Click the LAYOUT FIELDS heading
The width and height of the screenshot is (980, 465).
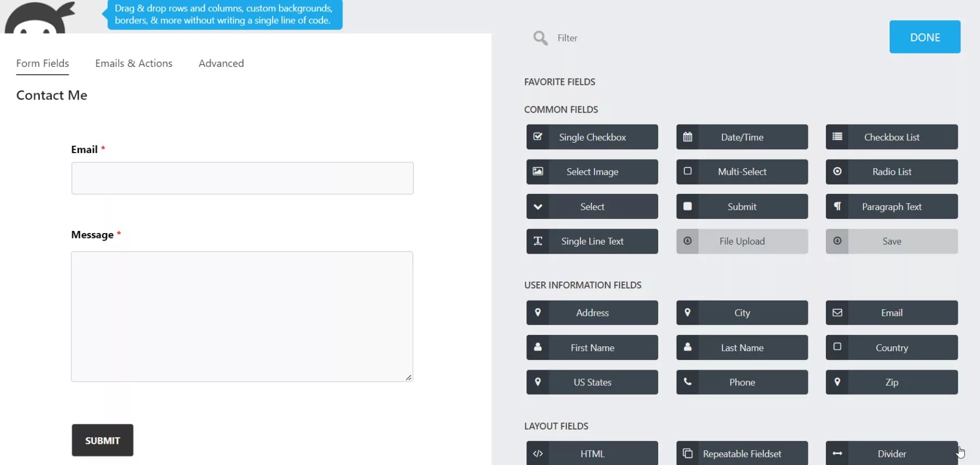(x=556, y=426)
